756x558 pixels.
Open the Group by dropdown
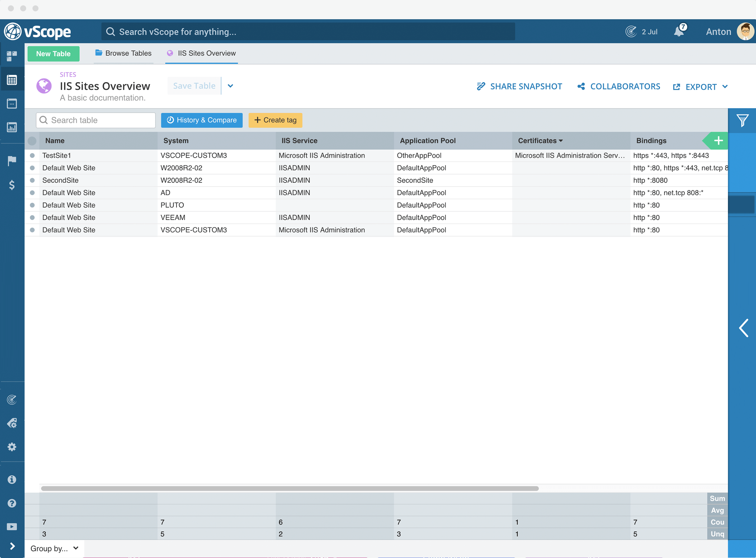pyautogui.click(x=55, y=548)
